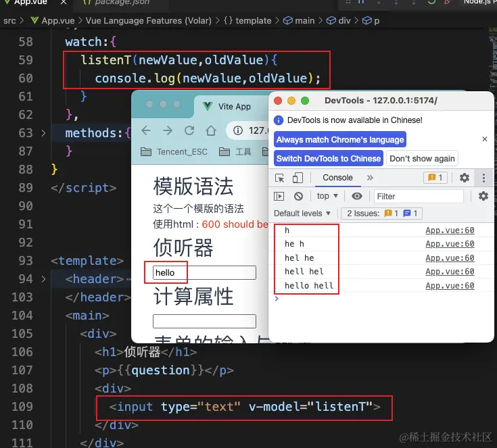Click the browser forward arrow

(x=168, y=130)
